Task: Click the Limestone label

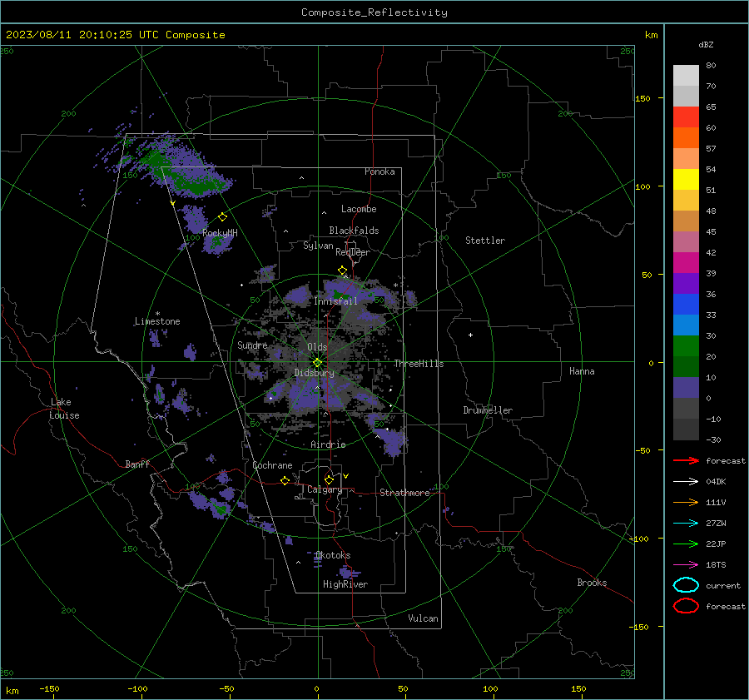Action: [157, 321]
